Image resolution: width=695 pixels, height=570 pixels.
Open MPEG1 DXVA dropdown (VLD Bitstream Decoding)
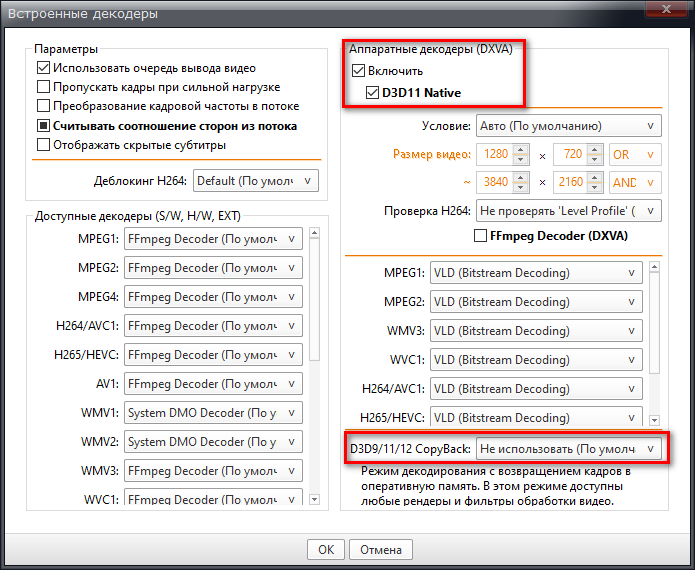[536, 273]
